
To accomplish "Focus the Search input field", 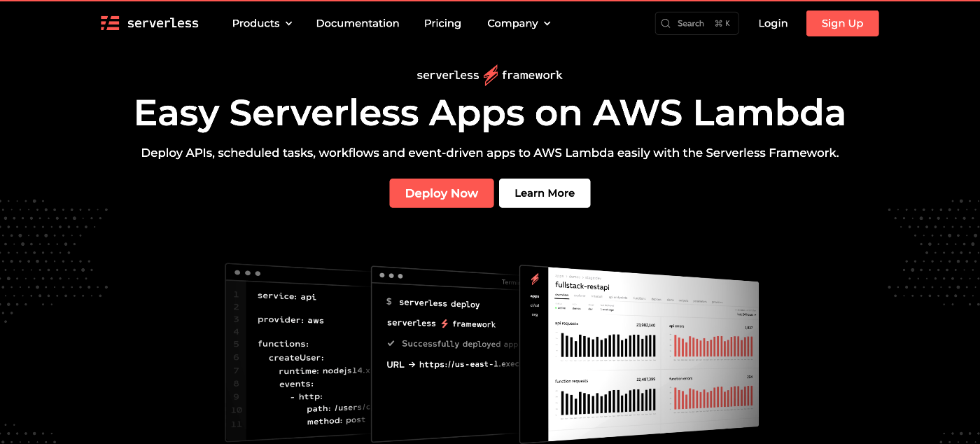I will pyautogui.click(x=696, y=23).
